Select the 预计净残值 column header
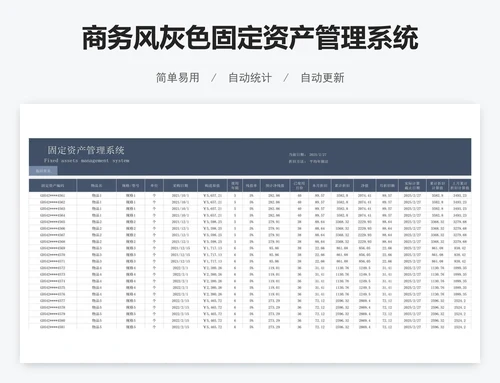The width and height of the screenshot is (500, 383). pos(275,185)
